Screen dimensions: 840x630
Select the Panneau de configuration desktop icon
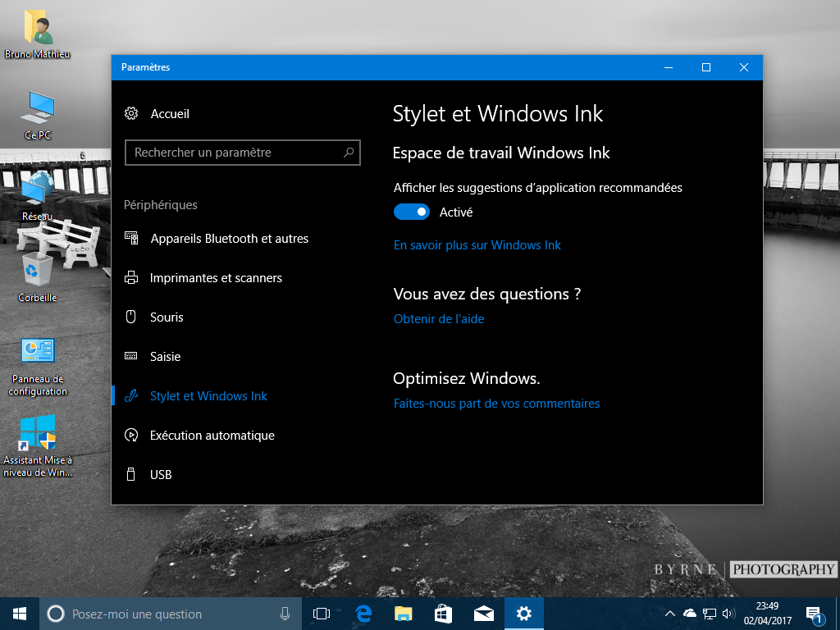[38, 351]
